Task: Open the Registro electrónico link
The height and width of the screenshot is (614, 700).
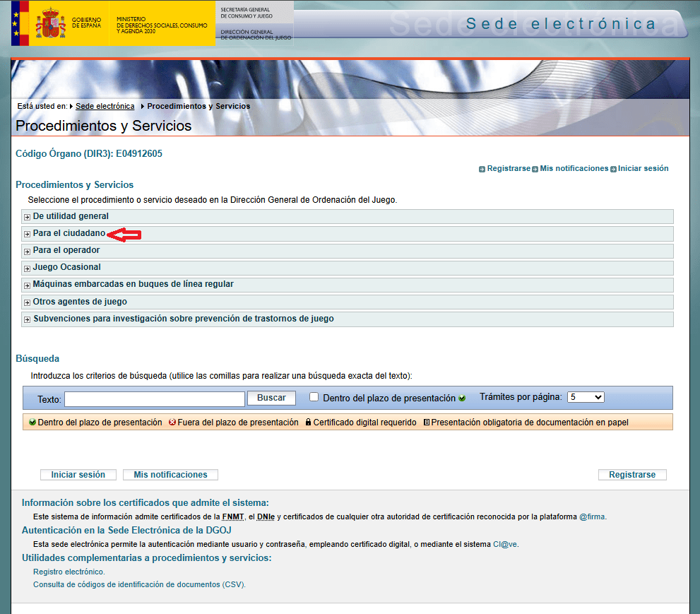Action: [69, 572]
